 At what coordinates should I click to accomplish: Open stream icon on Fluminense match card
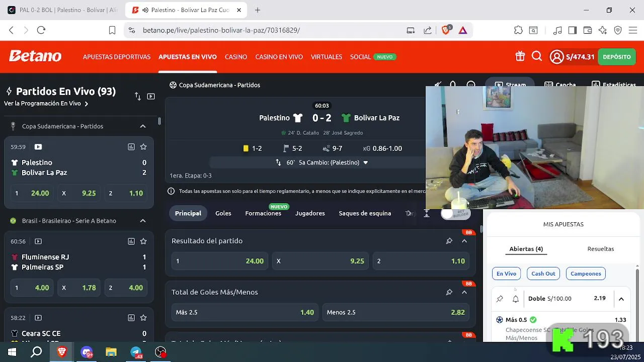[x=38, y=241]
